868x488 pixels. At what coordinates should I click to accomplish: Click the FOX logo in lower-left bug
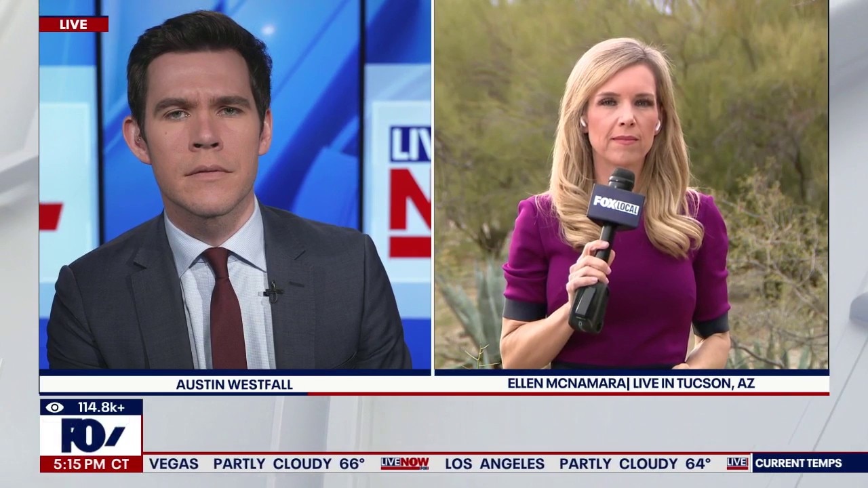91,435
